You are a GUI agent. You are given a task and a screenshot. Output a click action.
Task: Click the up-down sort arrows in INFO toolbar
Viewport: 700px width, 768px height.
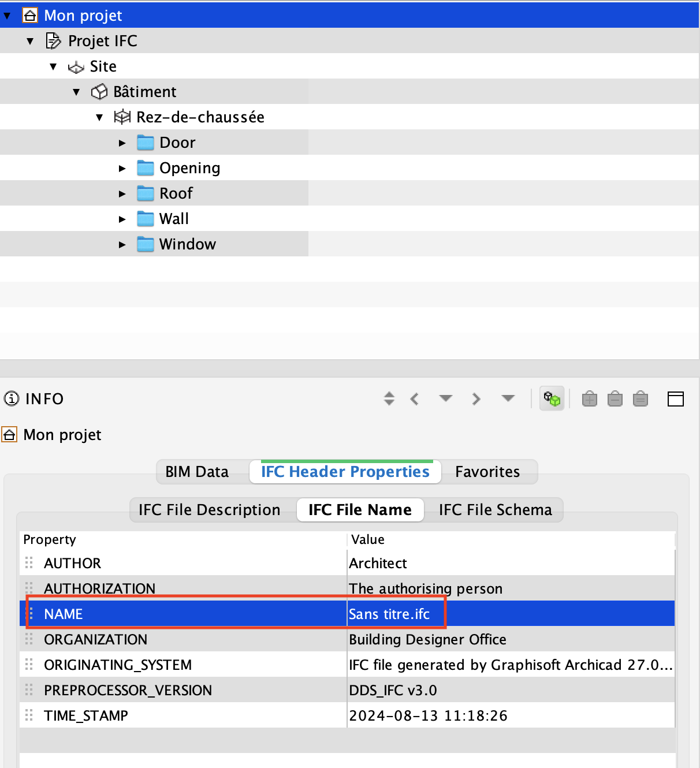tap(389, 398)
